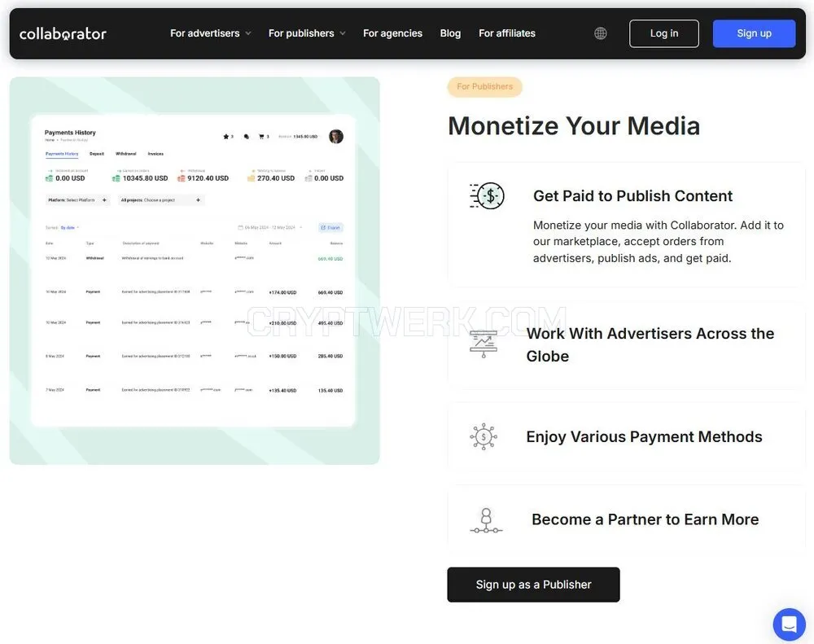Expand Enjoy Various Payment Methods section
This screenshot has height=644, width=814.
(x=627, y=436)
